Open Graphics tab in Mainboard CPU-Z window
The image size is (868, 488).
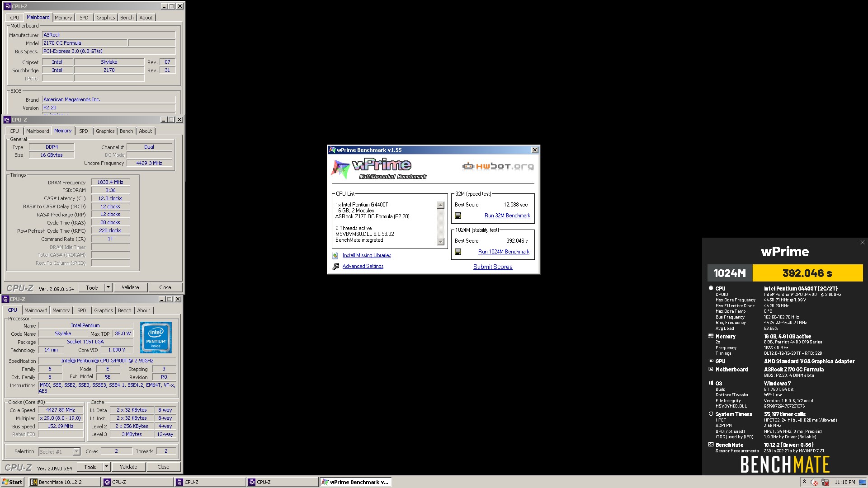(105, 18)
